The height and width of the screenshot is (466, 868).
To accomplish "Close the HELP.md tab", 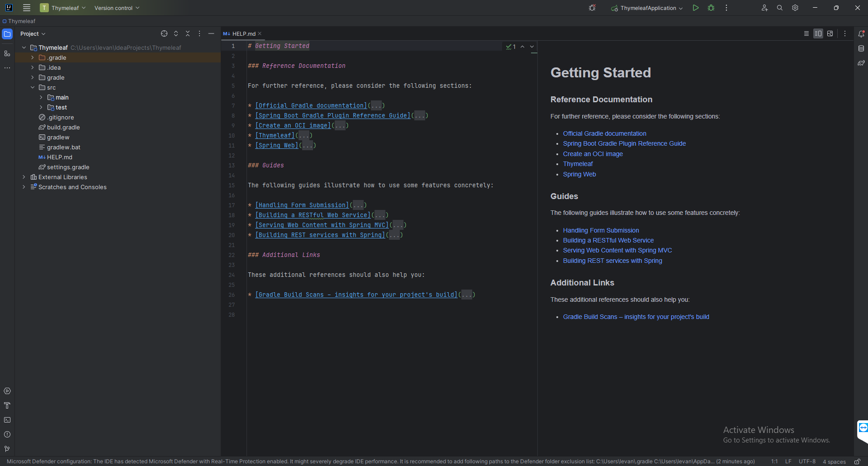I will point(260,33).
